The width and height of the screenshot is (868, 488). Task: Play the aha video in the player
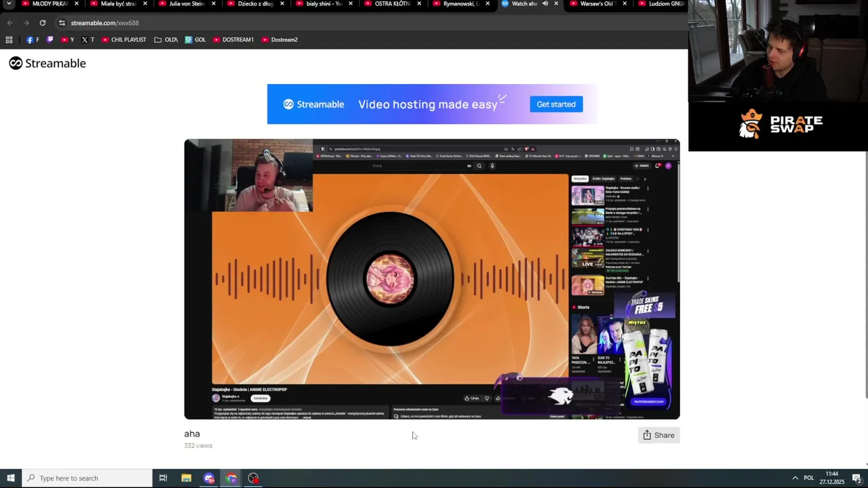point(432,279)
